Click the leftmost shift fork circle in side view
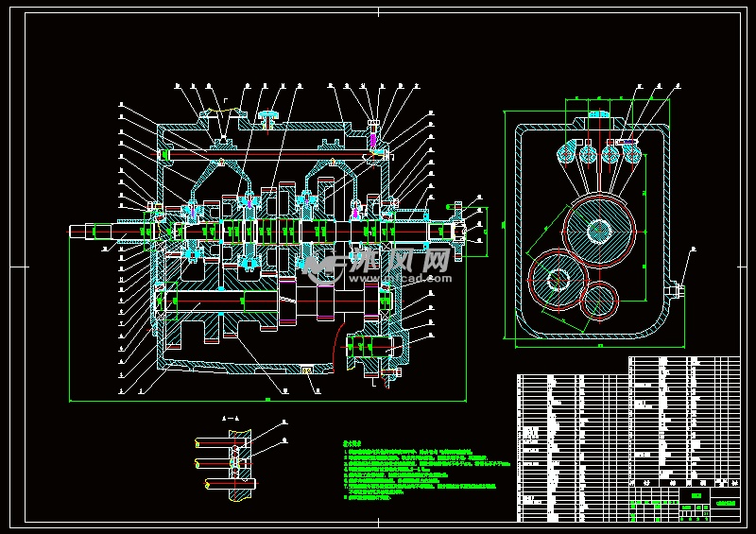The height and width of the screenshot is (534, 756). [x=567, y=151]
